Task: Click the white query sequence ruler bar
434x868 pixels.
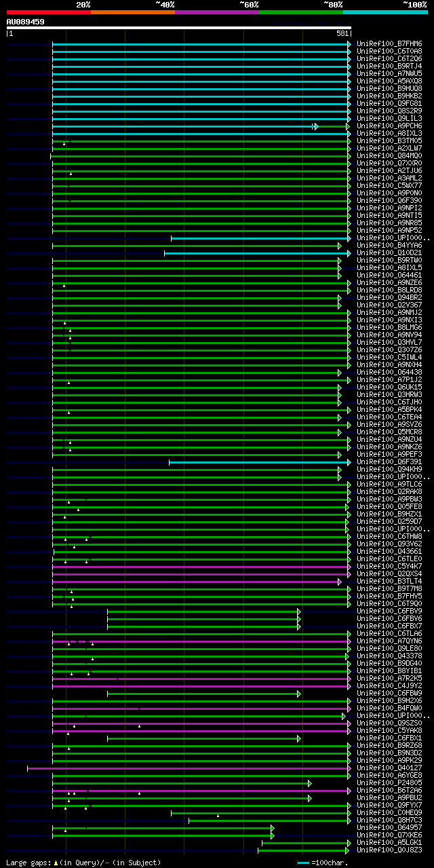Action: pyautogui.click(x=179, y=28)
